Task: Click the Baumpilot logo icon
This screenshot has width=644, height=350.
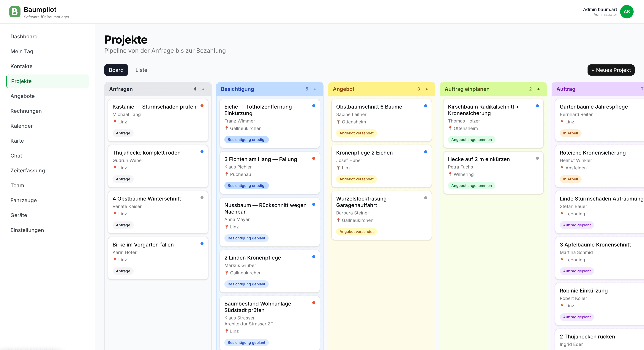Action: point(15,12)
